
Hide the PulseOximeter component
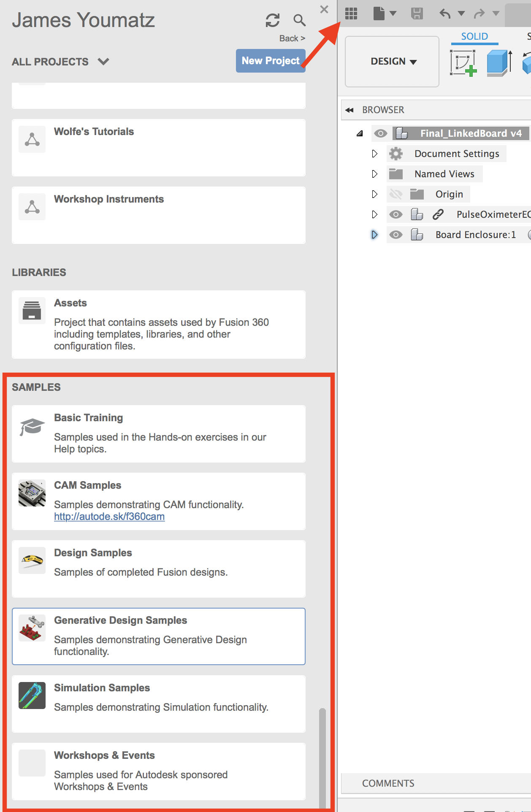(396, 214)
